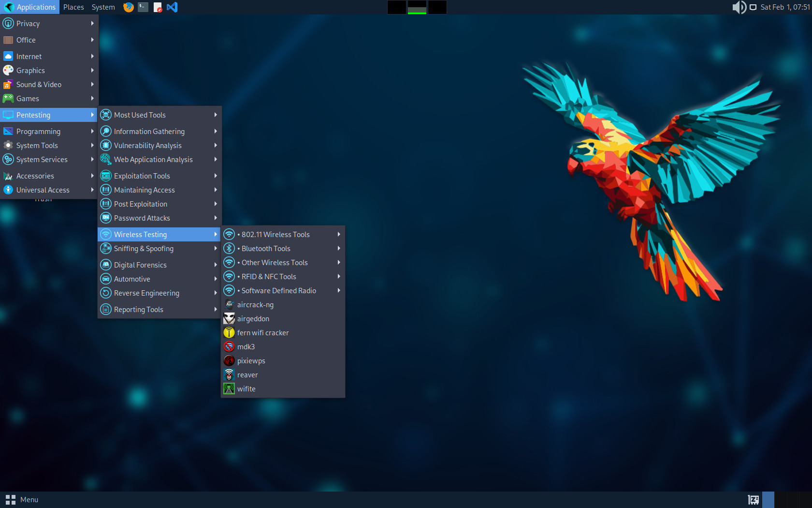Click the clock showing Sat Feb 1

tap(785, 7)
